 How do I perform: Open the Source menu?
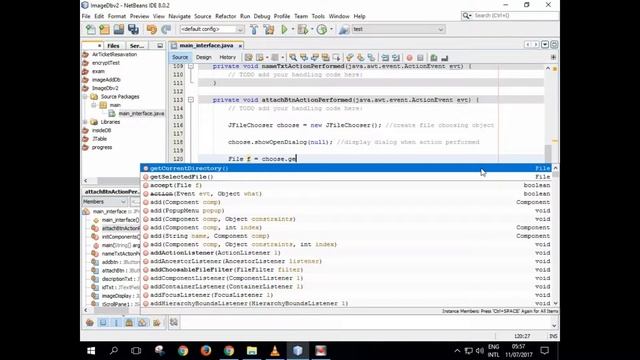[x=202, y=16]
